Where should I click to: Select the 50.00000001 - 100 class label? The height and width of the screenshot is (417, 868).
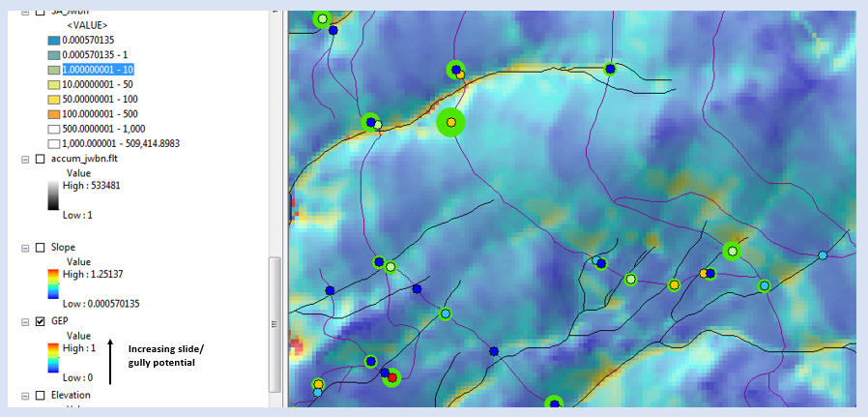point(101,99)
